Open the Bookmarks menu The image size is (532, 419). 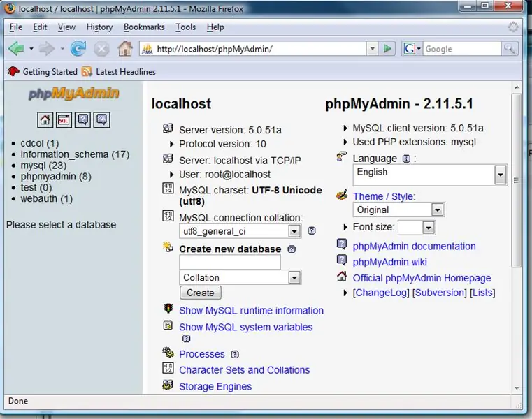[x=144, y=27]
